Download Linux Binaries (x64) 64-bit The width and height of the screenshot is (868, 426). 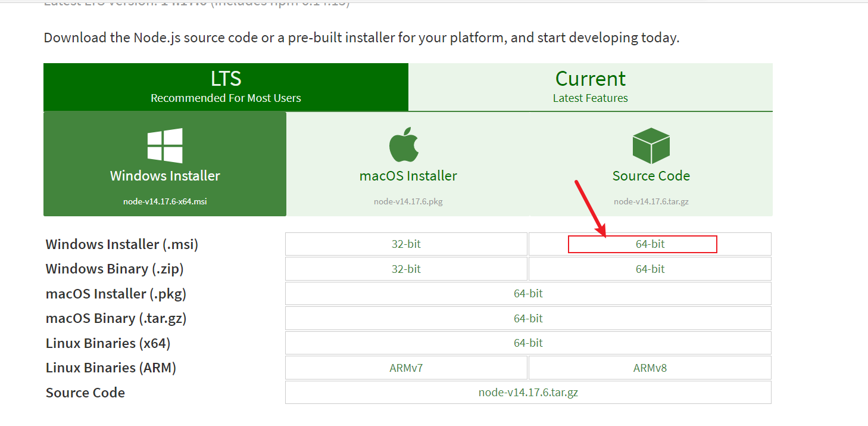point(528,343)
